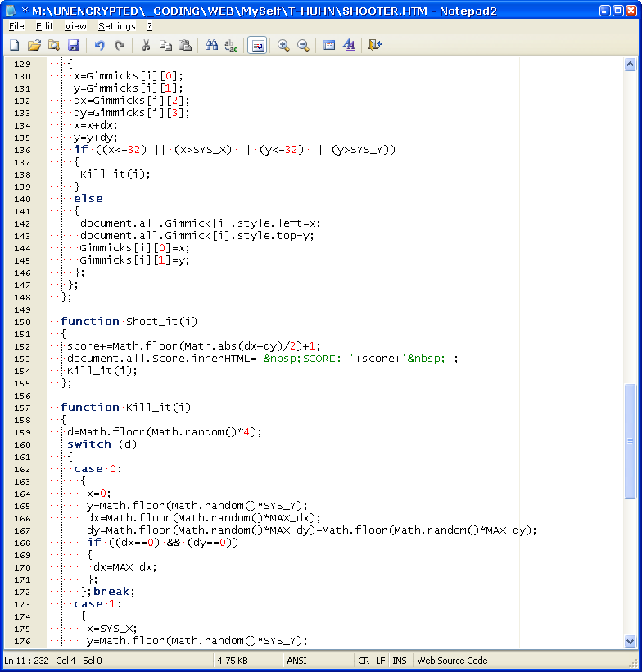Click the INS insert mode indicator
The image size is (642, 672).
pyautogui.click(x=400, y=661)
